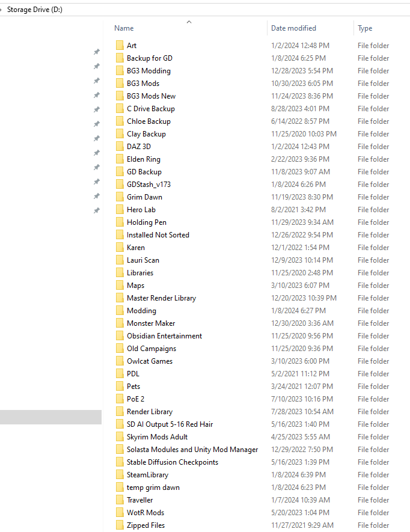
Task: Click the Monster Maker folder icon
Action: click(x=120, y=323)
